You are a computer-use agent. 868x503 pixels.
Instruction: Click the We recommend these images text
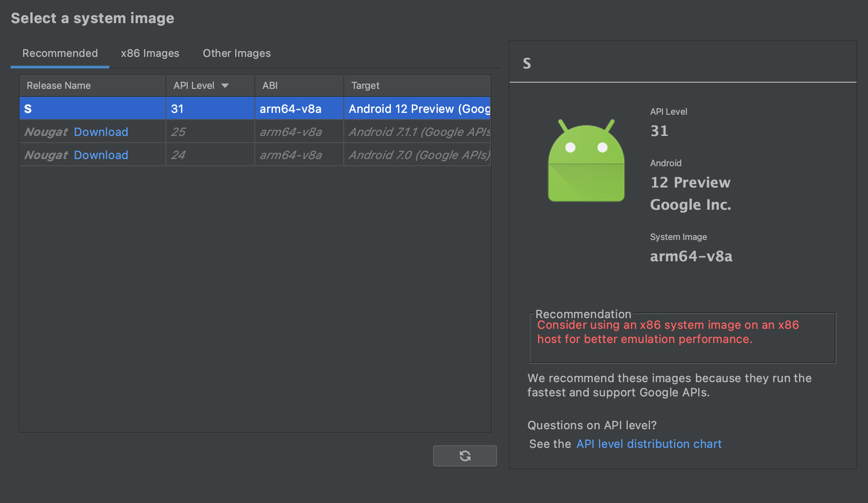coord(669,385)
